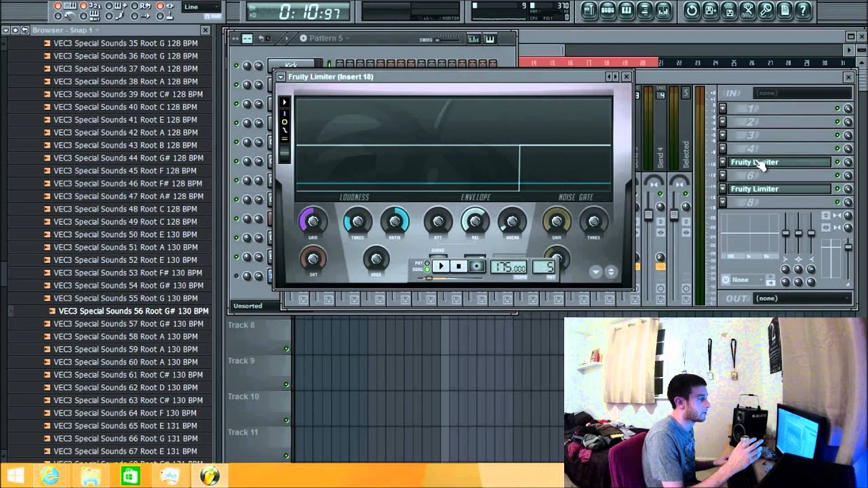This screenshot has height=488, width=868.
Task: Open Fruity Limiter in mixer slot 5
Action: 779,163
